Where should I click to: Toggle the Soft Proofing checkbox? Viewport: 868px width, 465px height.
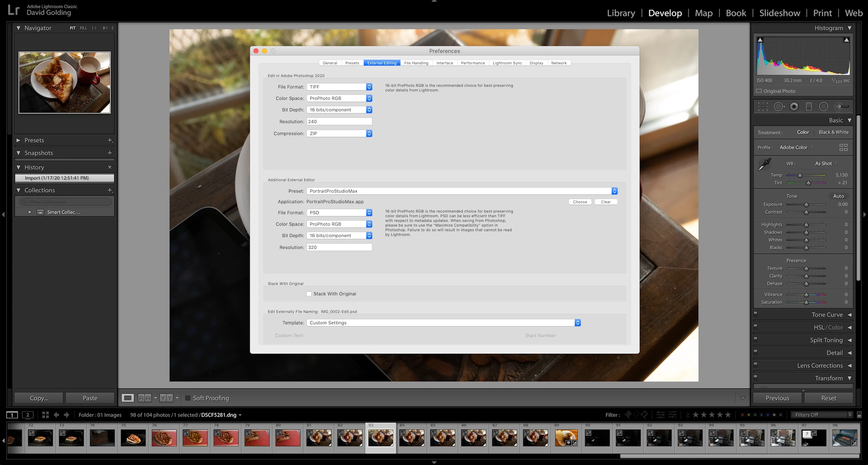(188, 398)
